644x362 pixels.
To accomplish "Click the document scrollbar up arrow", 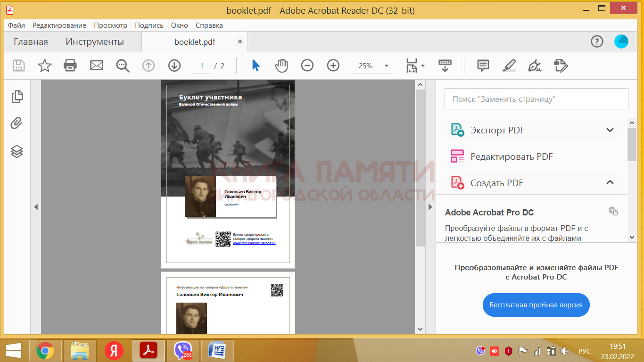I will (420, 84).
